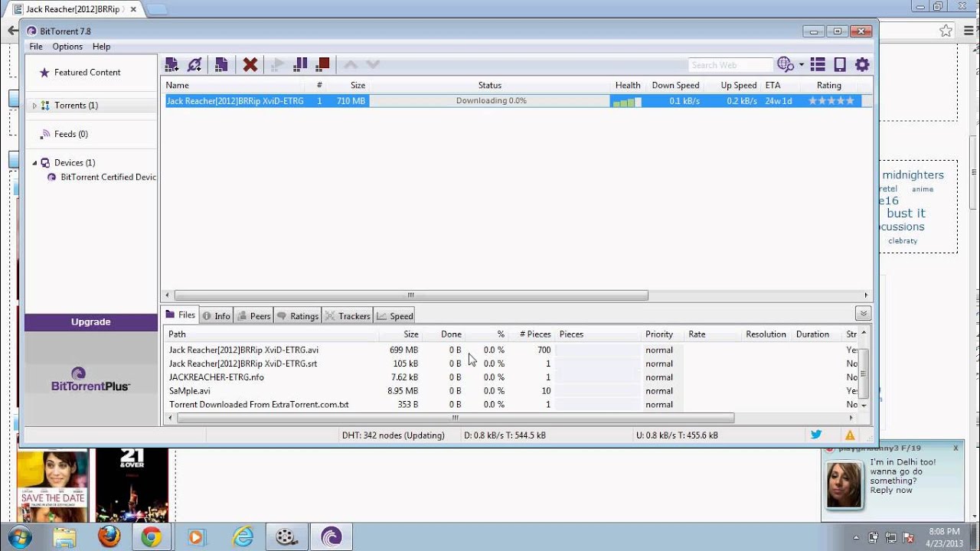Open Firefox from the taskbar
Screen dimensions: 980x551
pyautogui.click(x=109, y=536)
